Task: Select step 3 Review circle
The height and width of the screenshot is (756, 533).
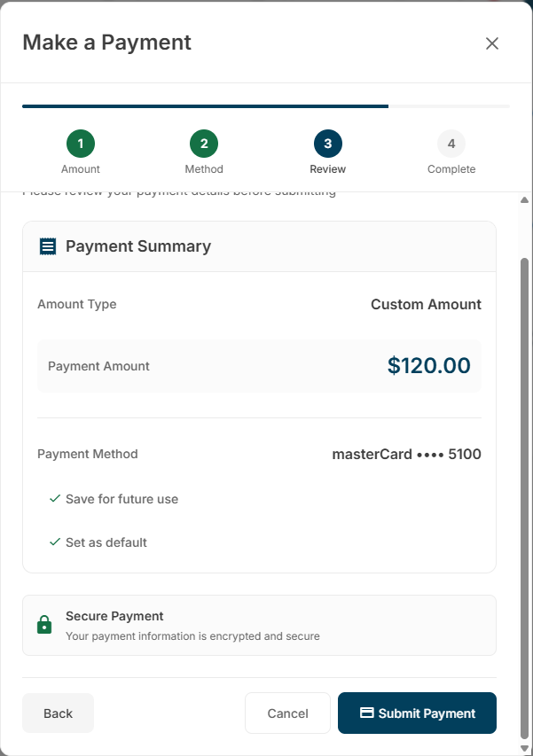Action: coord(328,144)
